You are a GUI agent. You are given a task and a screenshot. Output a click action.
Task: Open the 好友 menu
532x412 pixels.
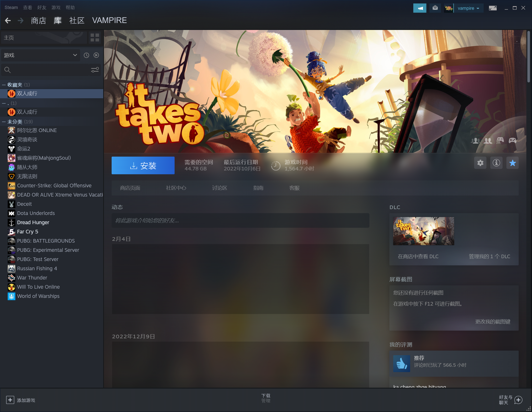tap(42, 7)
